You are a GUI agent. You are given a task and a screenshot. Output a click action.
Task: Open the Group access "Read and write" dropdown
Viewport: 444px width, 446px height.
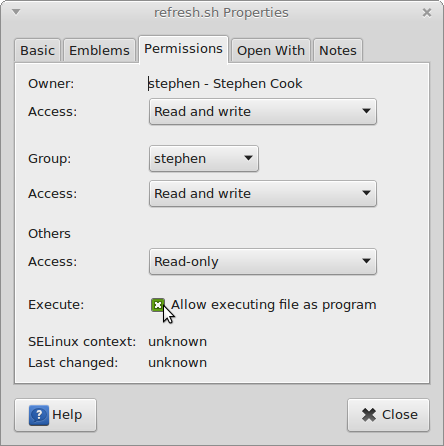pyautogui.click(x=263, y=194)
